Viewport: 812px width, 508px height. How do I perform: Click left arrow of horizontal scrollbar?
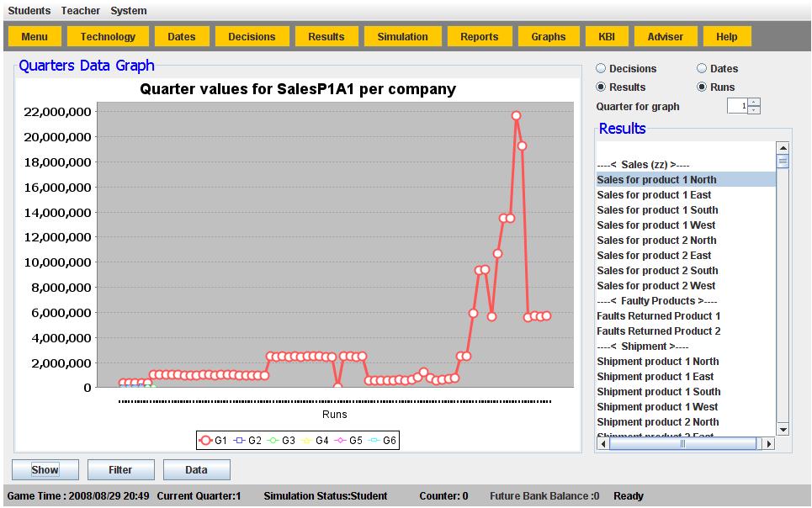[602, 443]
